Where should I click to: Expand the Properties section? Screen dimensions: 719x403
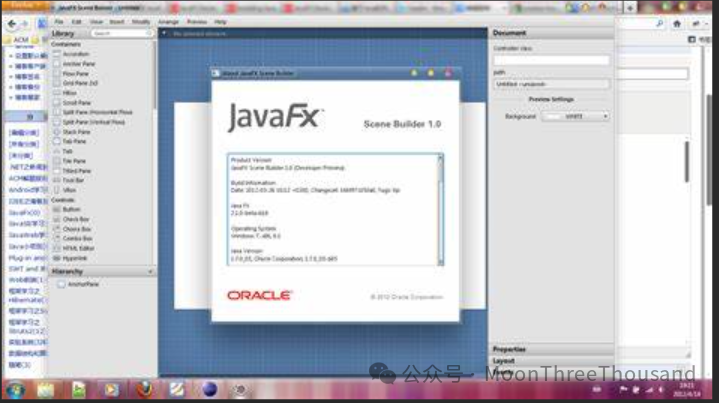550,350
